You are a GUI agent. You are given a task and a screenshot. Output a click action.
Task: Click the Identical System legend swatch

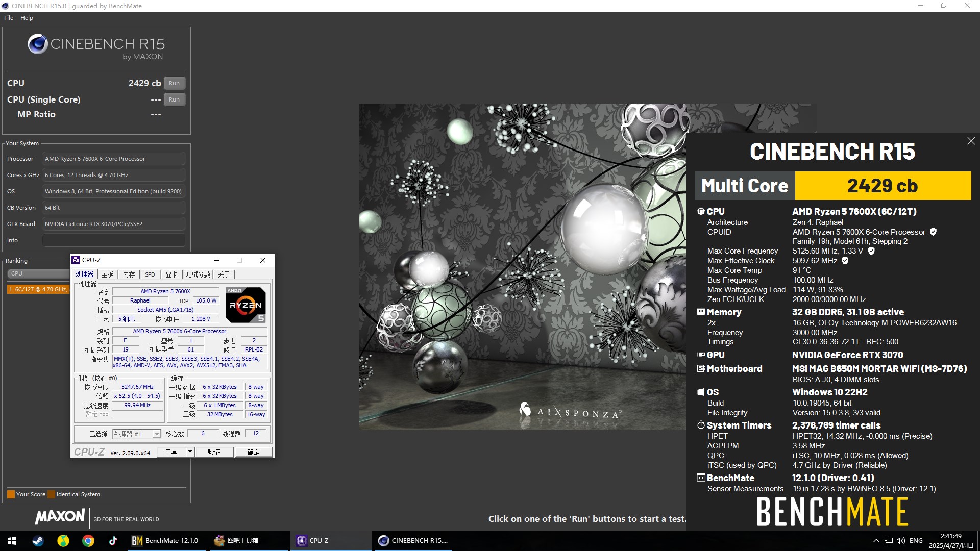pos(51,494)
